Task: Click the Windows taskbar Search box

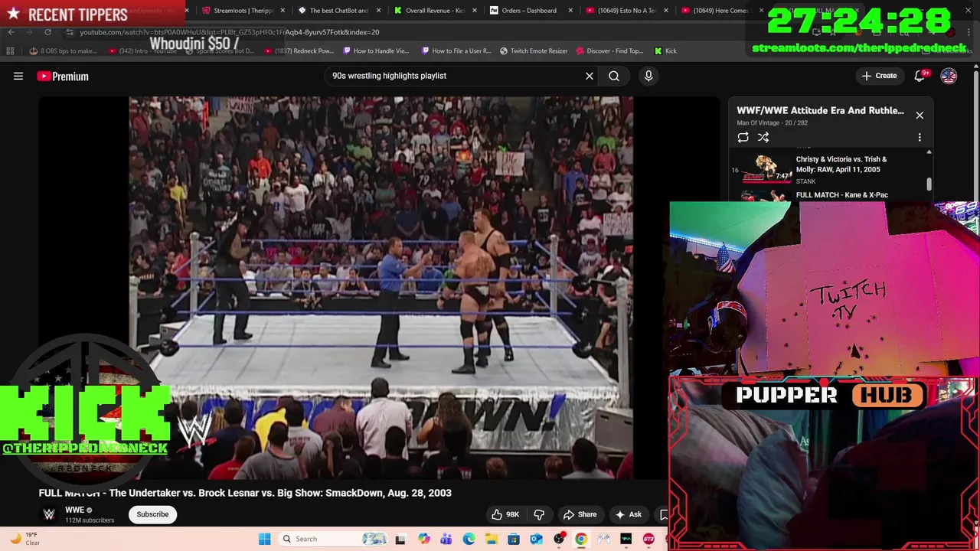Action: point(332,539)
